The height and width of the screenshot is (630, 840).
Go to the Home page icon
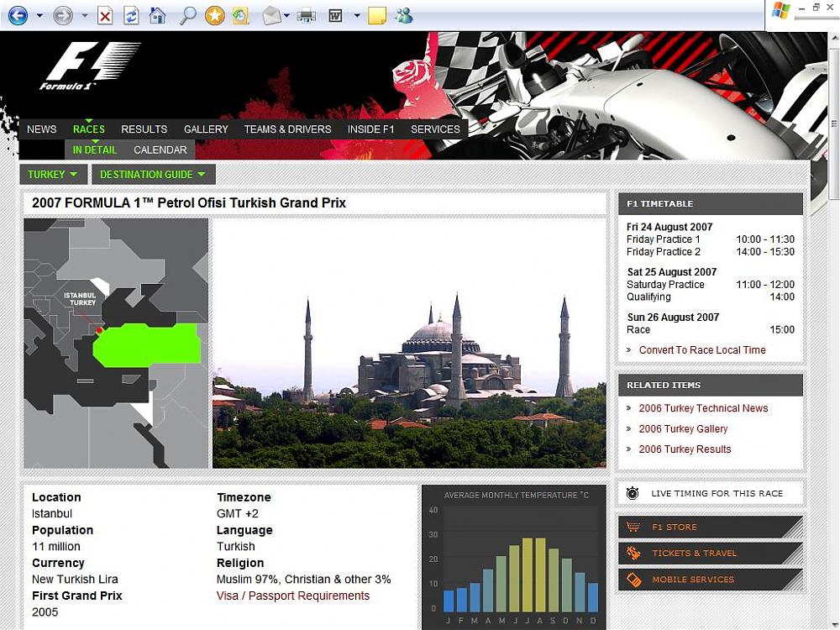(157, 15)
